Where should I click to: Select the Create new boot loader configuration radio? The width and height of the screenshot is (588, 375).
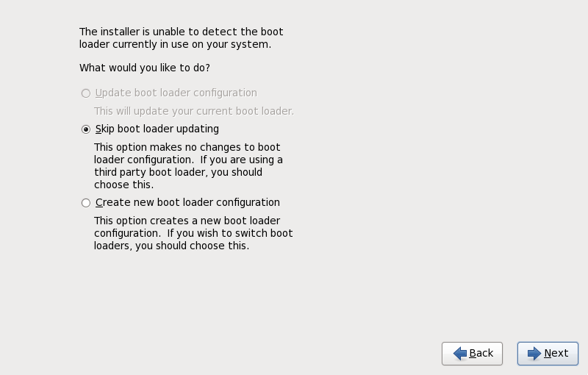(86, 203)
